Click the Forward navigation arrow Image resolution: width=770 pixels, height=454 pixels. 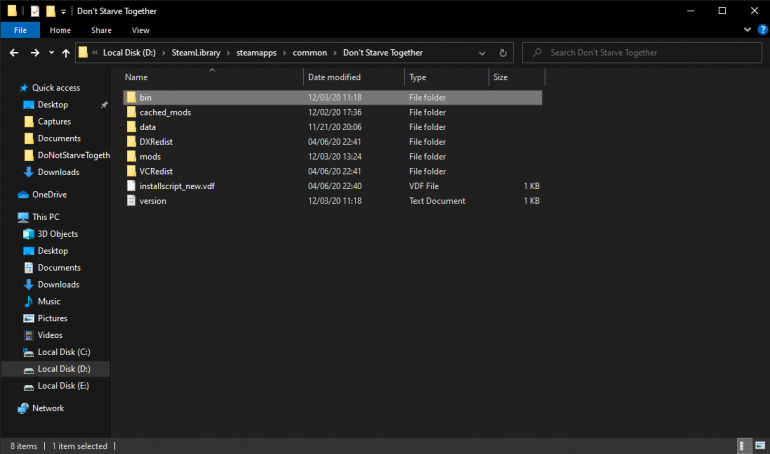(35, 52)
